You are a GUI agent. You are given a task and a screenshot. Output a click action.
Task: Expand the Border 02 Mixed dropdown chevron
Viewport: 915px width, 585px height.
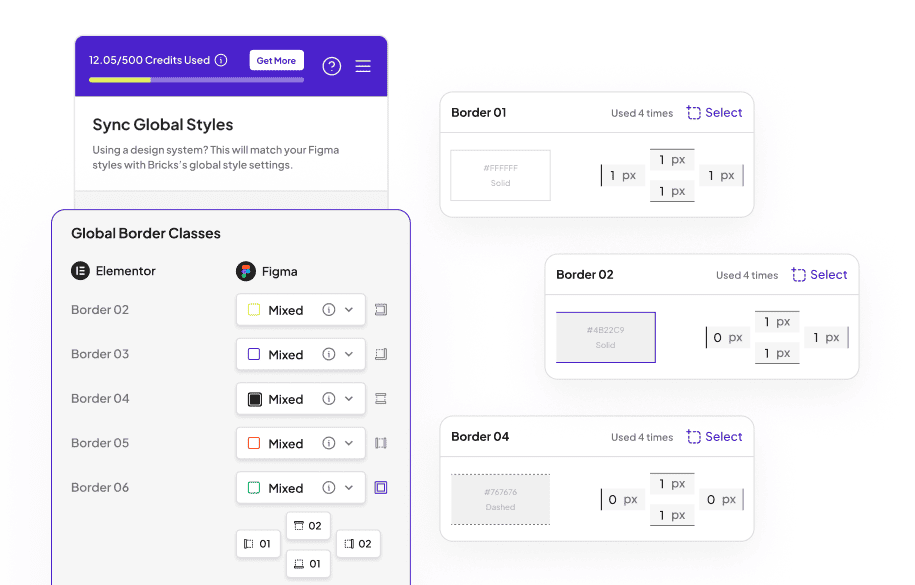pyautogui.click(x=349, y=310)
